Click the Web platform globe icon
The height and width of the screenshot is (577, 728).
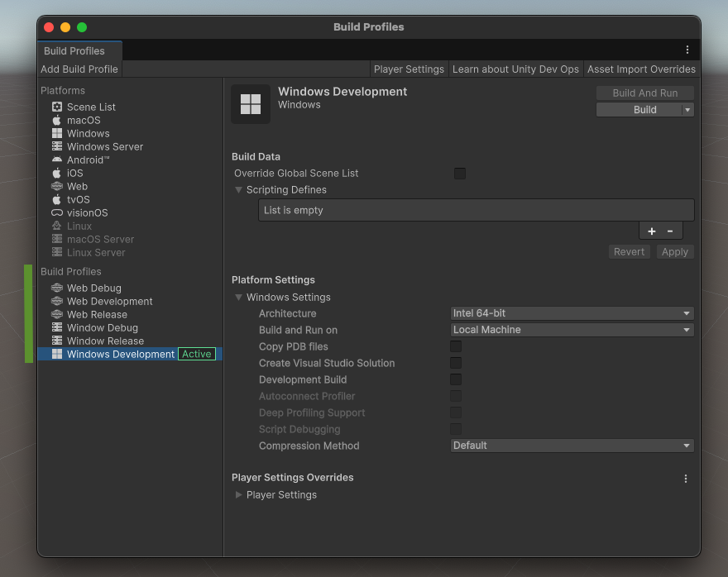point(56,186)
